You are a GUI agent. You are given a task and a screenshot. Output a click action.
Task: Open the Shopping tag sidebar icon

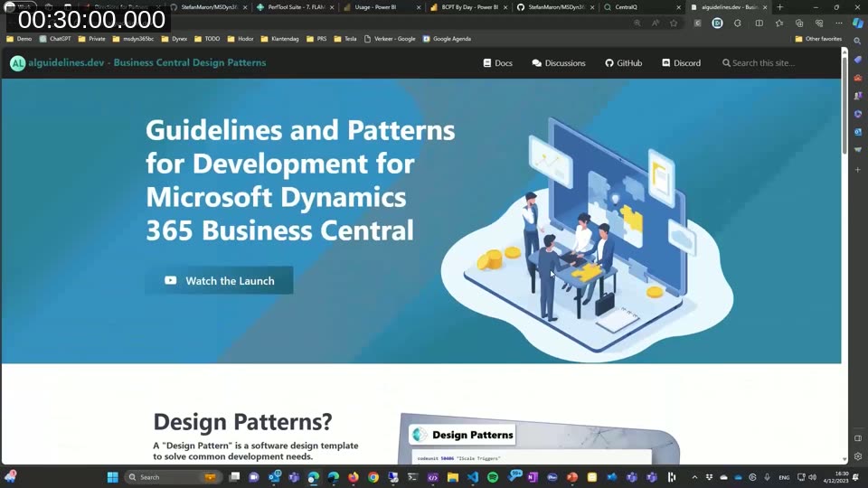tap(858, 60)
